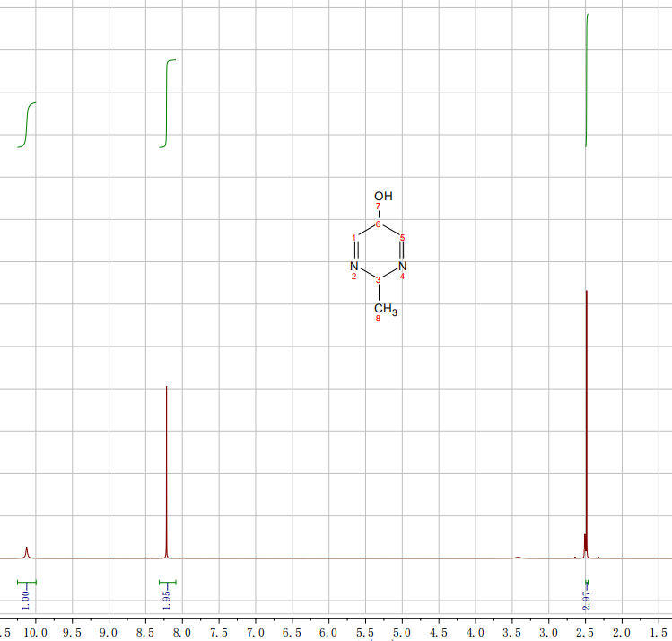Click the green integral curve above 10.1 ppm
The width and height of the screenshot is (672, 641).
28,124
